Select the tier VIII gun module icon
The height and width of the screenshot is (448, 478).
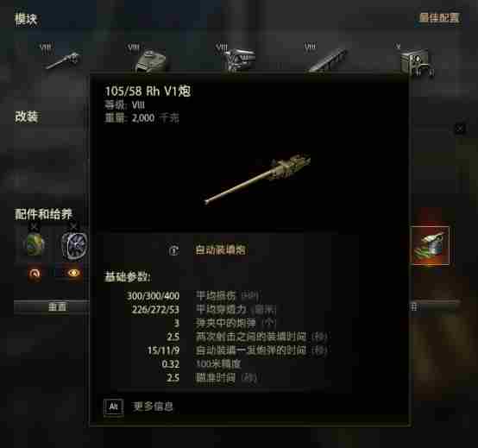(63, 60)
